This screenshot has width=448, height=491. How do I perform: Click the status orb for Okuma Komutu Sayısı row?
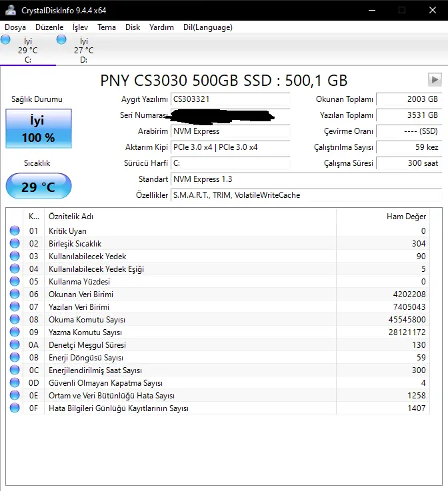[15, 319]
